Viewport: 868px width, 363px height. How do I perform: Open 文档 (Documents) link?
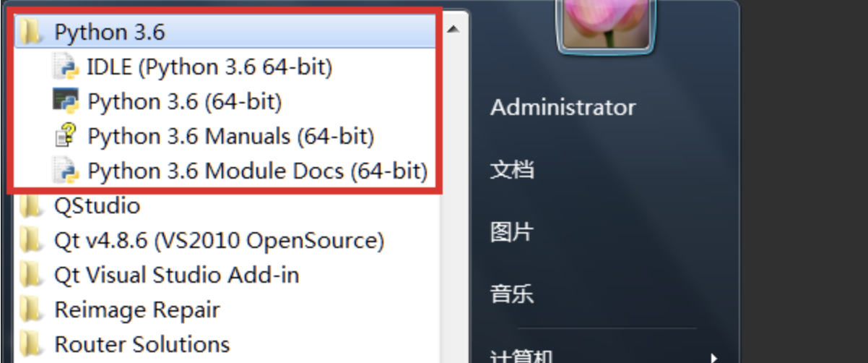click(512, 170)
